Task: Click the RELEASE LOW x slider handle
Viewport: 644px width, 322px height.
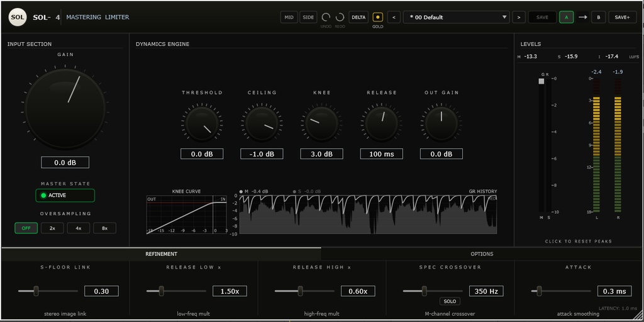Action: point(162,291)
